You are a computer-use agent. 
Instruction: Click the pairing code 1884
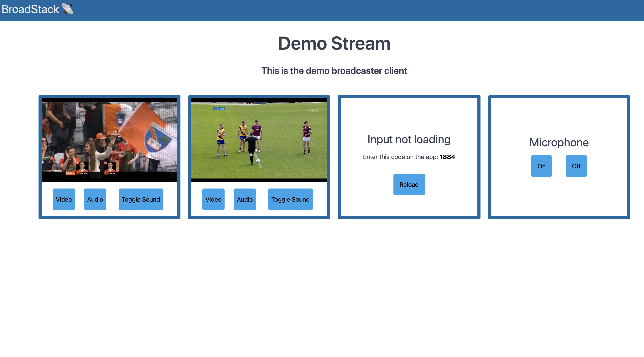point(447,157)
